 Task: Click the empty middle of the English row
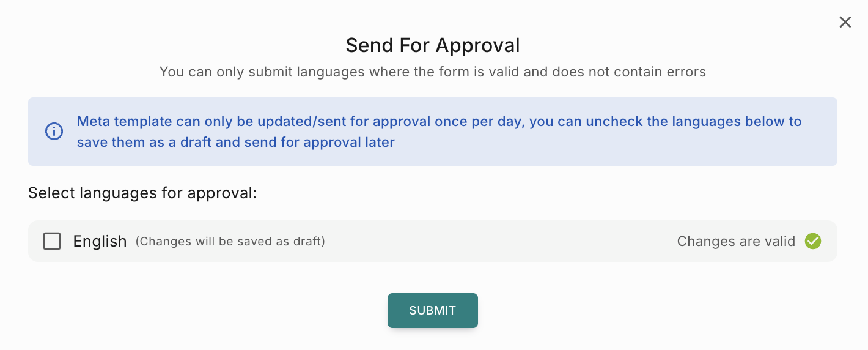[x=489, y=241]
